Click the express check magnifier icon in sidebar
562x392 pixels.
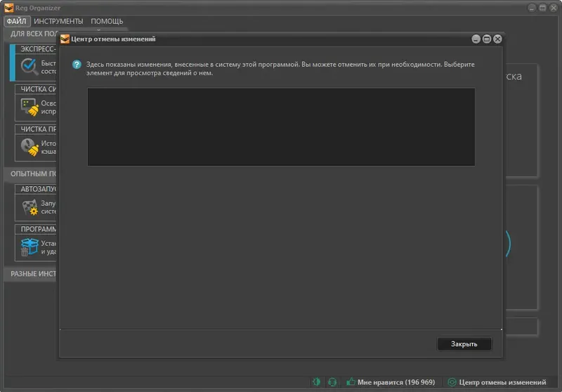pos(29,67)
